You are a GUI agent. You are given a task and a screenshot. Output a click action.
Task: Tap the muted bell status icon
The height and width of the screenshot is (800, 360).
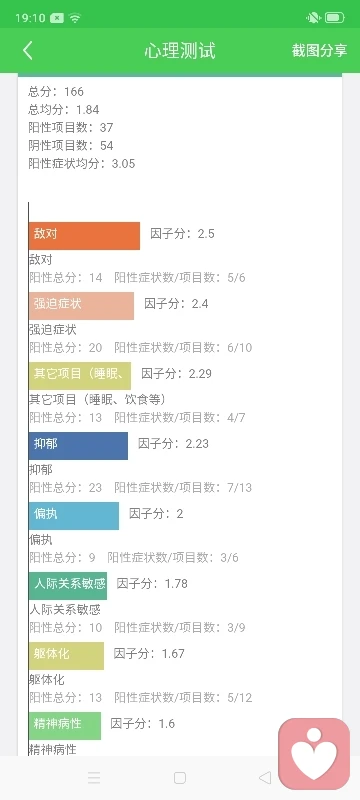(x=313, y=18)
